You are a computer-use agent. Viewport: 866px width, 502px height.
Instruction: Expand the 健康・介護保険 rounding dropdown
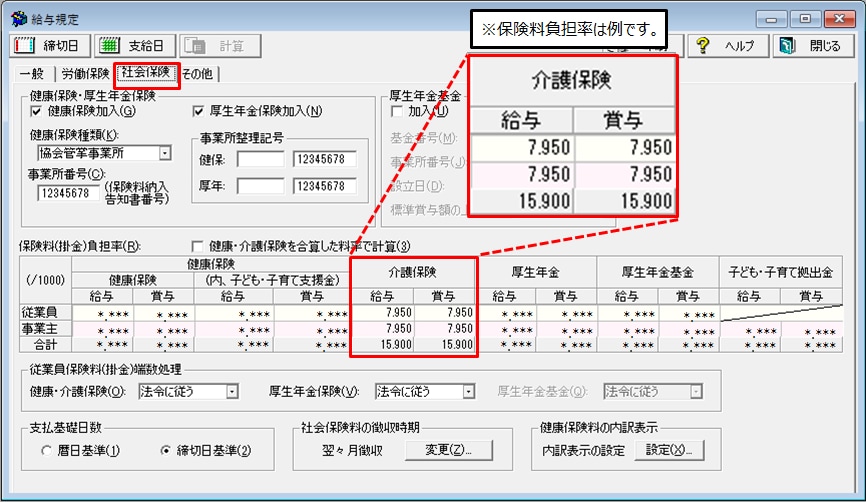click(232, 392)
